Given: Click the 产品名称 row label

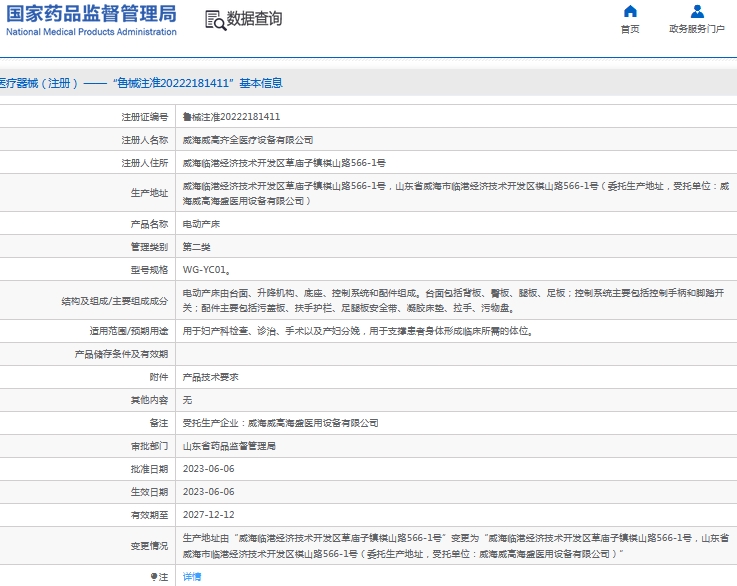Looking at the screenshot, I should coord(149,224).
